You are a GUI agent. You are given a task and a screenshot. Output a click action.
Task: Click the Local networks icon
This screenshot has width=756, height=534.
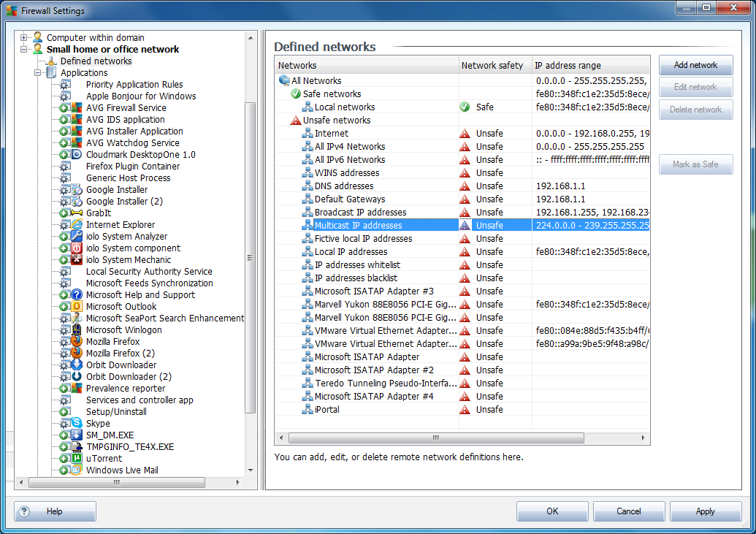click(x=308, y=107)
